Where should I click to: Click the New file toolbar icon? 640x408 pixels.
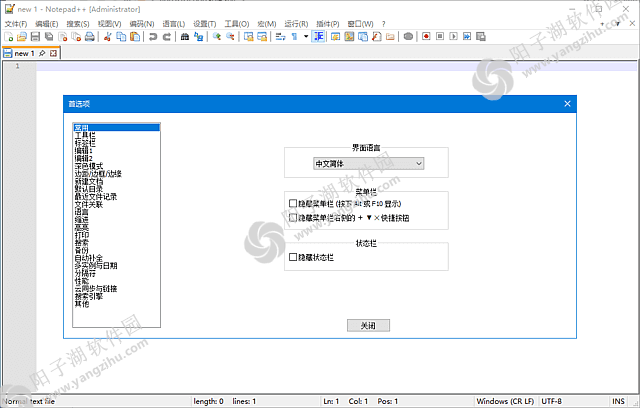[9, 37]
